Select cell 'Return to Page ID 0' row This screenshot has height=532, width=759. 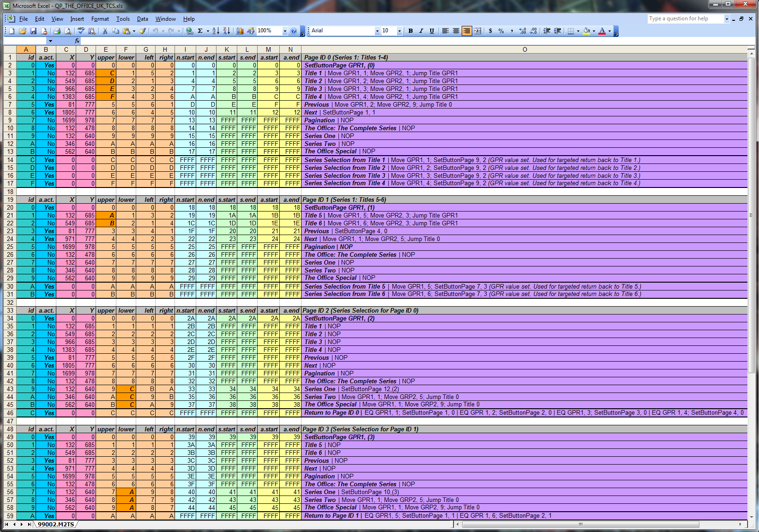(524, 413)
